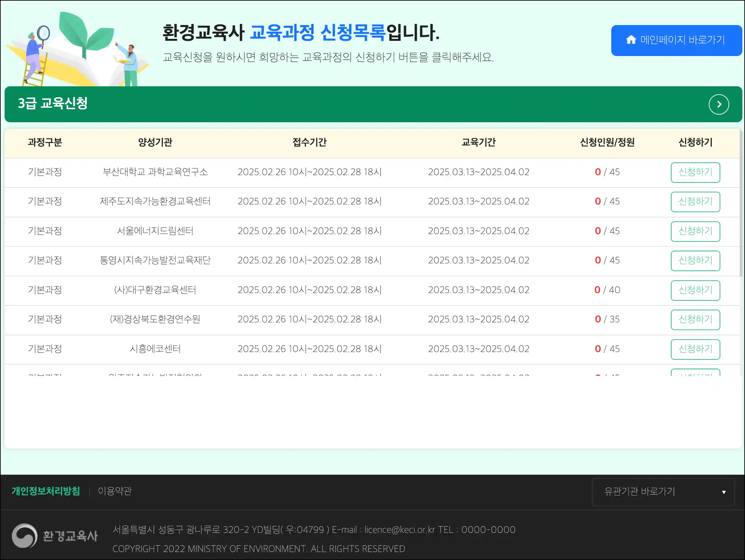Click the 신청인원/정원 column header
Image resolution: width=745 pixels, height=560 pixels.
click(607, 142)
